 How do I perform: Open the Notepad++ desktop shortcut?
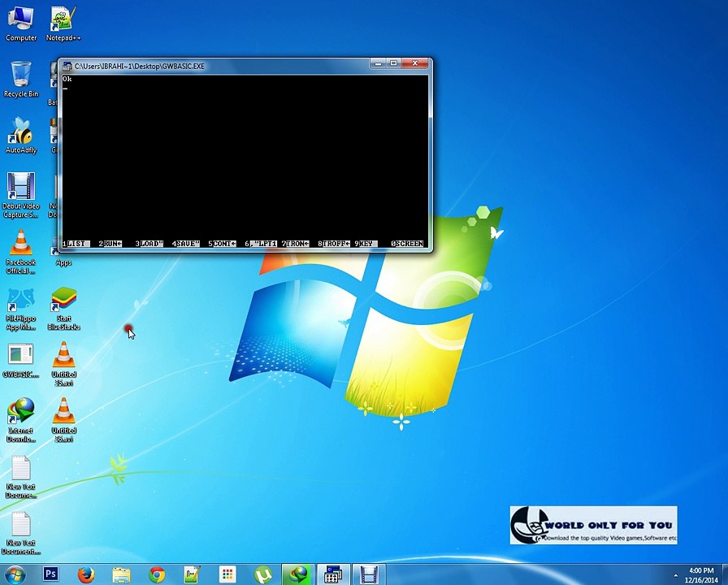pos(63,24)
